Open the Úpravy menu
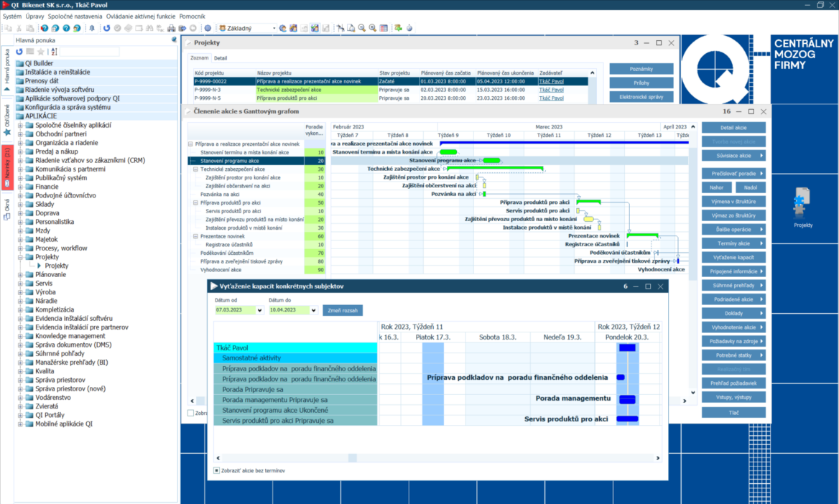The height and width of the screenshot is (504, 839). [34, 15]
